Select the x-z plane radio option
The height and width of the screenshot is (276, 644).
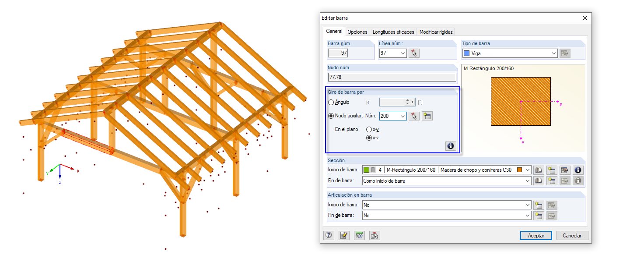(x=368, y=138)
